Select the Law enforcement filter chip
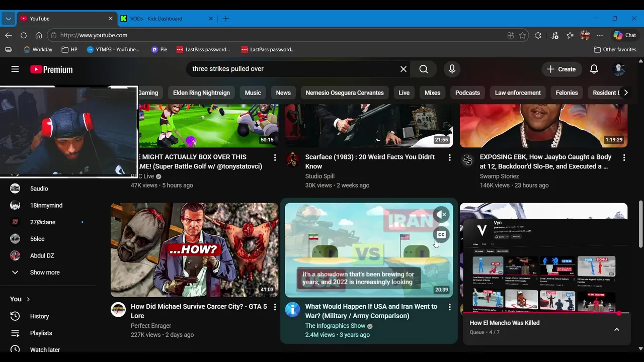 coord(518,93)
